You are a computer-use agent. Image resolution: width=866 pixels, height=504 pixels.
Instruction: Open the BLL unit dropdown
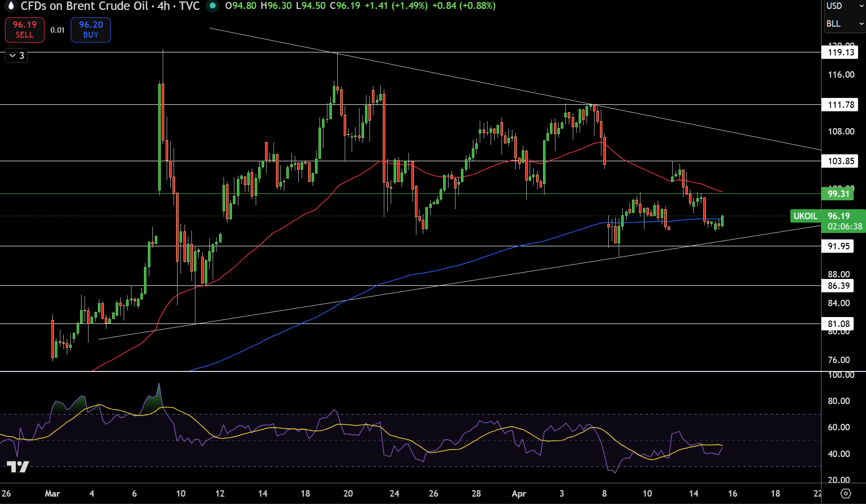[x=845, y=24]
